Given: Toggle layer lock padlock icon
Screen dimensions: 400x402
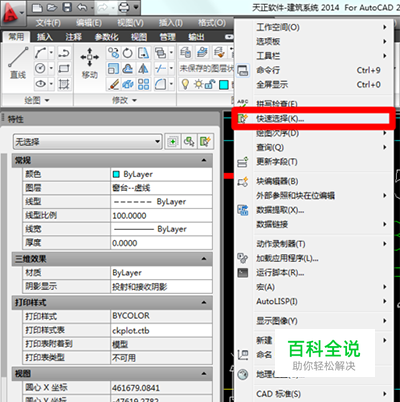Looking at the screenshot, I should pyautogui.click(x=210, y=85).
